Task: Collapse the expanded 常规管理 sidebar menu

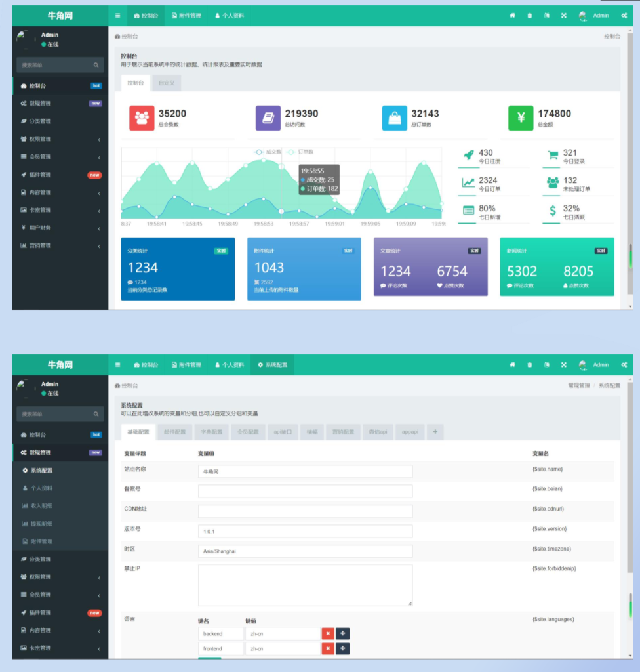Action: tap(60, 452)
